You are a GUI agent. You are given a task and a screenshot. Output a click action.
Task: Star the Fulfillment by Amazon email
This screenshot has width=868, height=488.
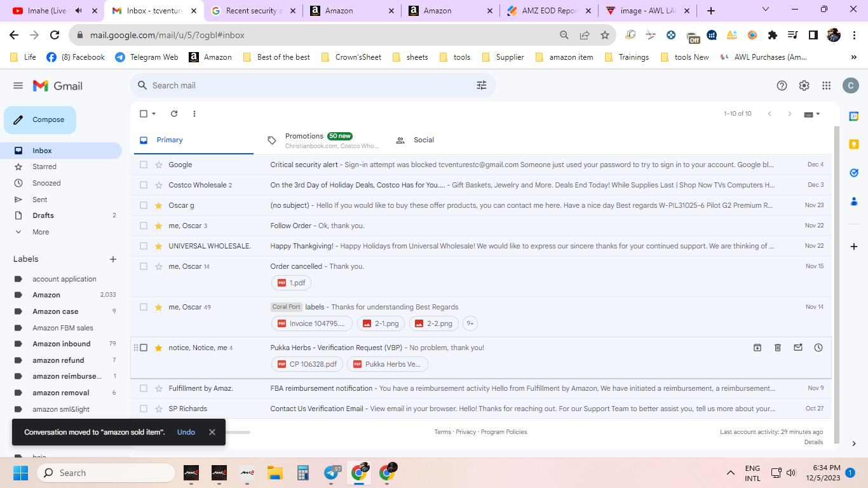[x=159, y=388]
